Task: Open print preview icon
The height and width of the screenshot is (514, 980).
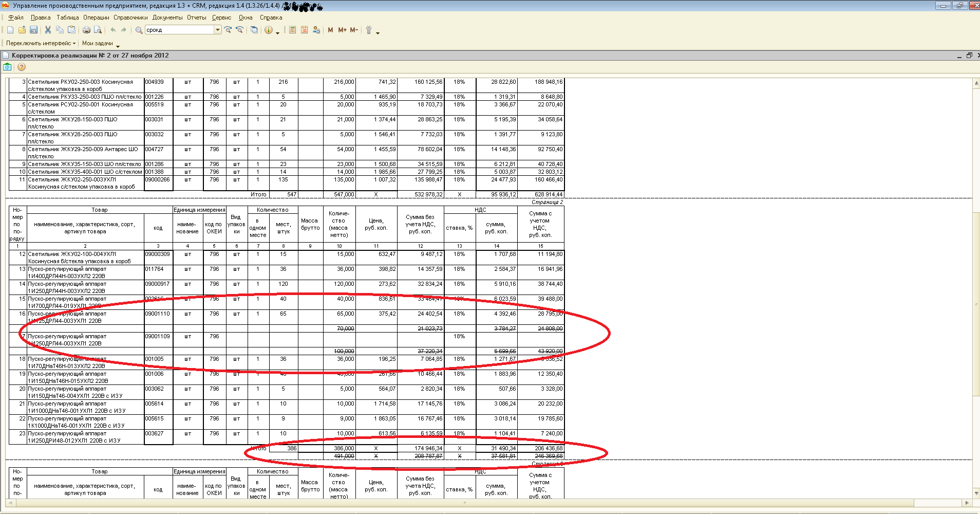Action: (98, 30)
